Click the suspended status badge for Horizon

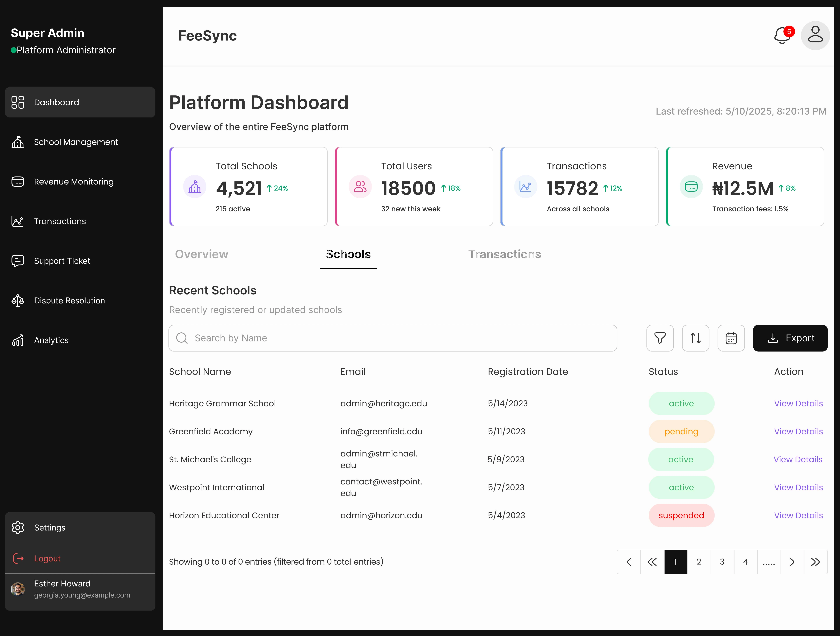[681, 515]
